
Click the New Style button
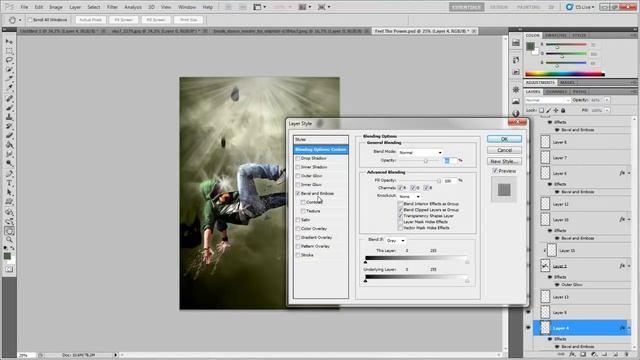click(x=504, y=161)
